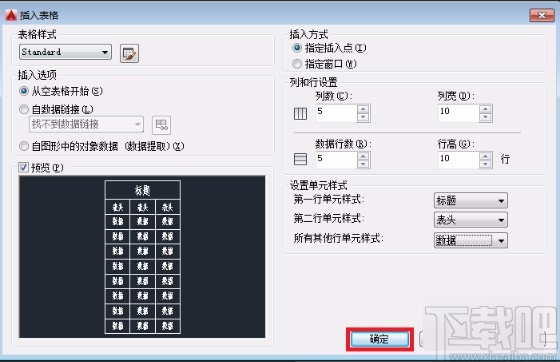Close the 插入表格 dialog
Image resolution: width=560 pixels, height=362 pixels.
coord(542,15)
